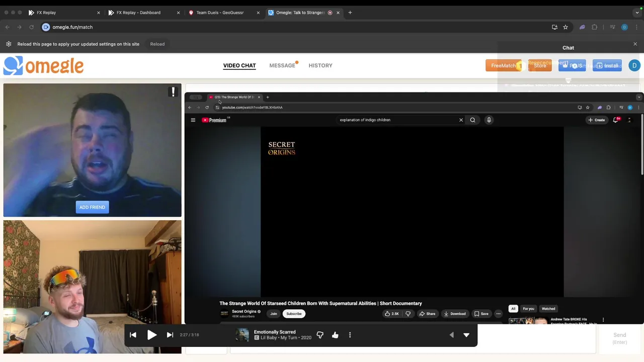Select the All filter chip on YouTube

(513, 309)
